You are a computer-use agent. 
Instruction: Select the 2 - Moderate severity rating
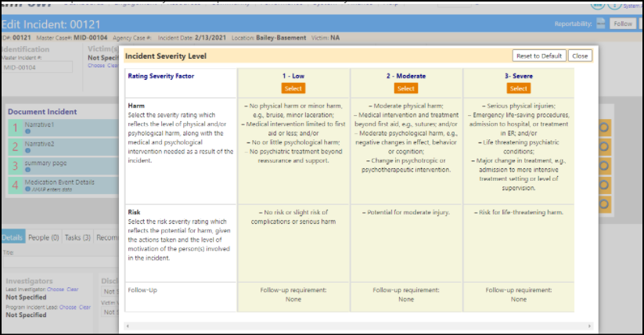(406, 88)
